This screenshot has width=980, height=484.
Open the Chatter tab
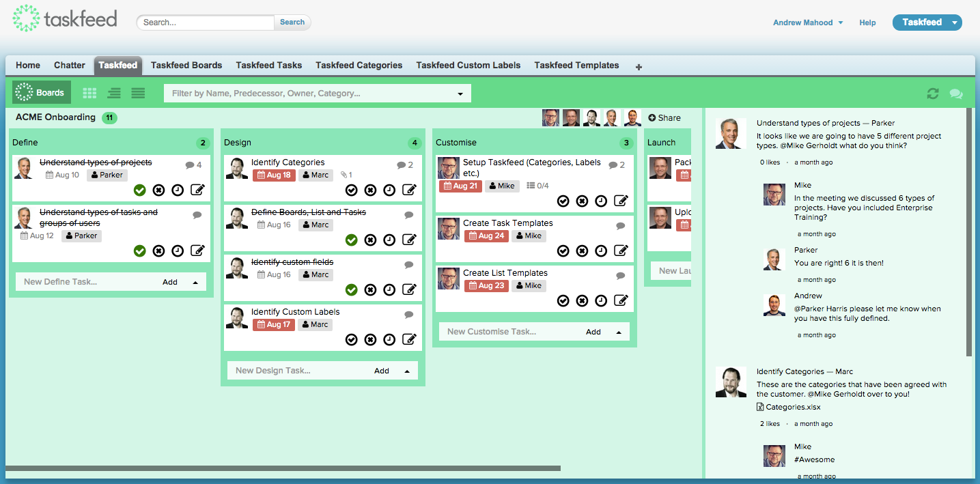(x=70, y=66)
